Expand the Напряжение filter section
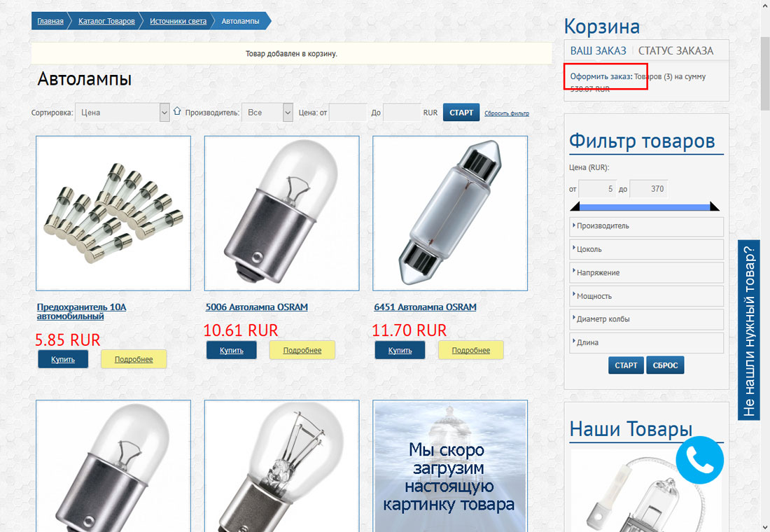Image resolution: width=770 pixels, height=532 pixels. coord(646,272)
